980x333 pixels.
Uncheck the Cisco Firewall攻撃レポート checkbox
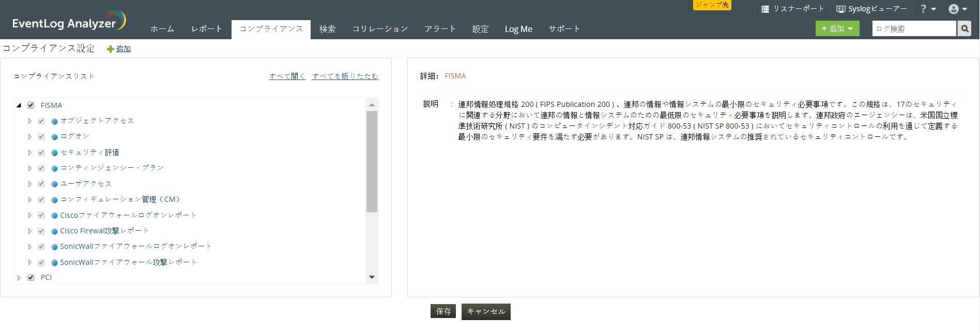(41, 231)
